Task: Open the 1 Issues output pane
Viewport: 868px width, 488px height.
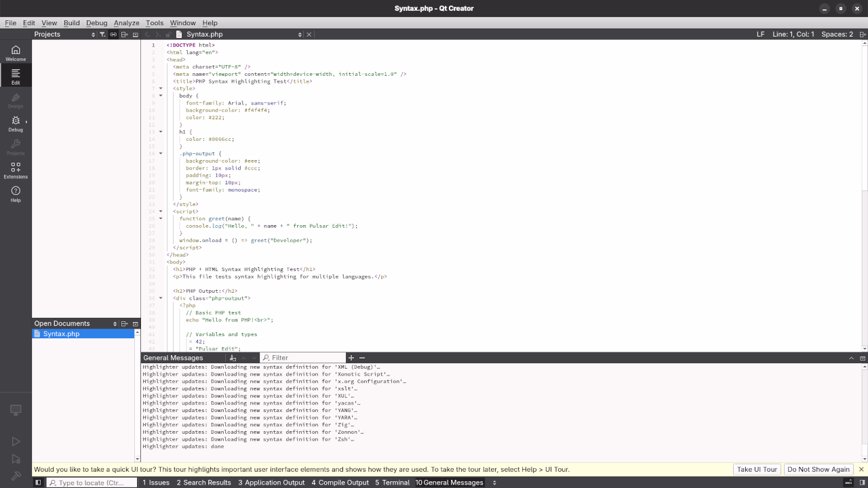Action: coord(156,483)
